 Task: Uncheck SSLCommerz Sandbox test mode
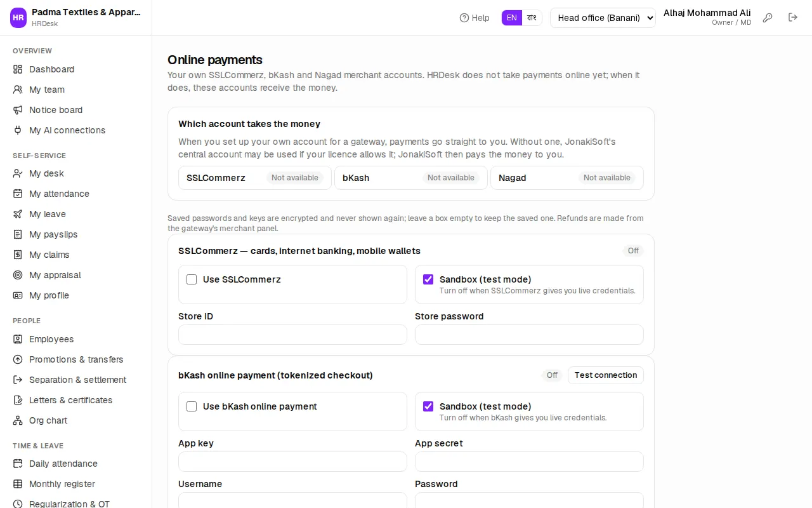point(428,279)
